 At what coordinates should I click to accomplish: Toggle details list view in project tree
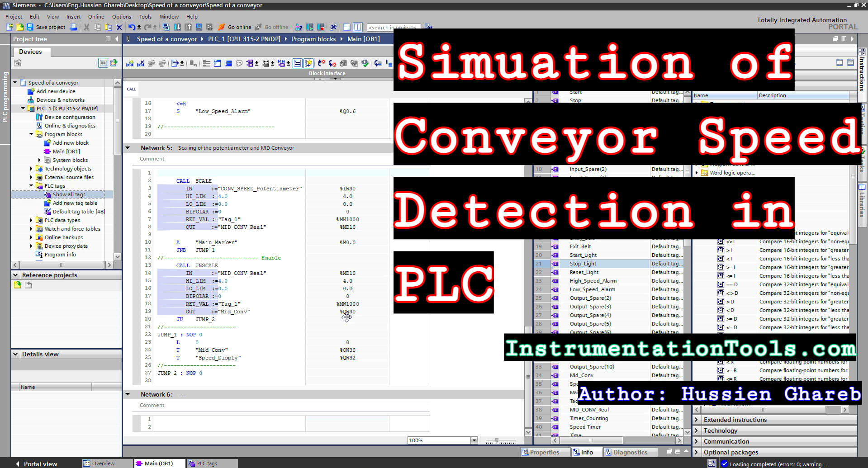pyautogui.click(x=103, y=63)
